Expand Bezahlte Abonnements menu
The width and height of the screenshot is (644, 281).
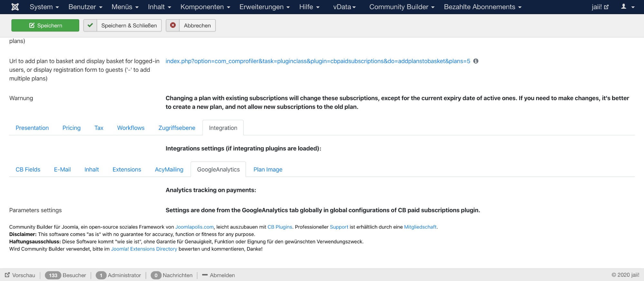[x=483, y=7]
